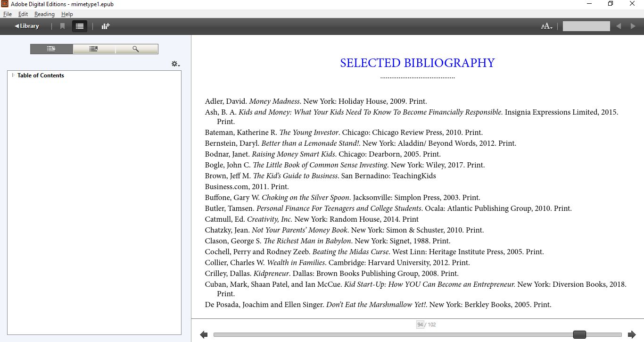This screenshot has height=342, width=644.
Task: Go to the next page arrow
Action: click(x=632, y=335)
